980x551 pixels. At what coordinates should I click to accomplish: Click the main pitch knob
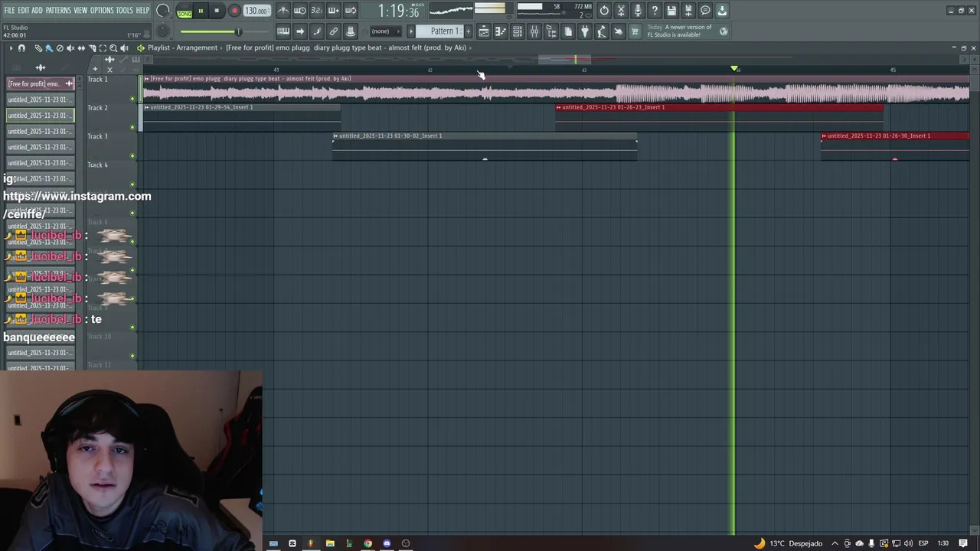pyautogui.click(x=163, y=31)
